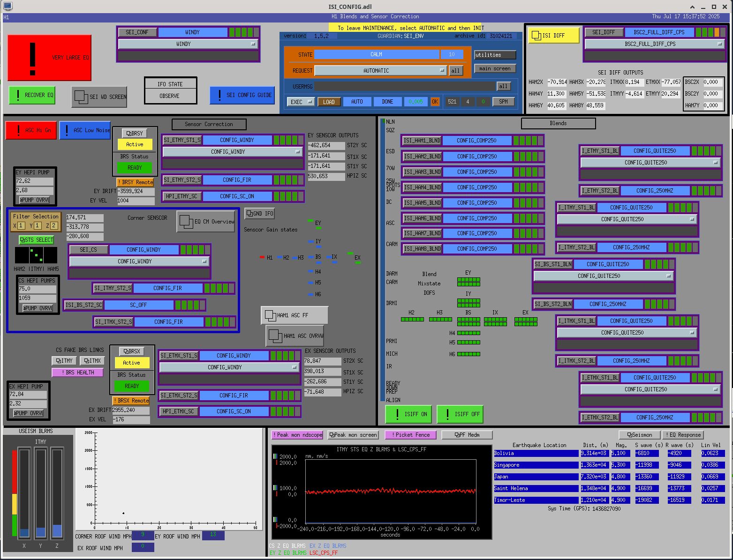Click the USEISM BLRMS Z bar meter

pos(57,493)
